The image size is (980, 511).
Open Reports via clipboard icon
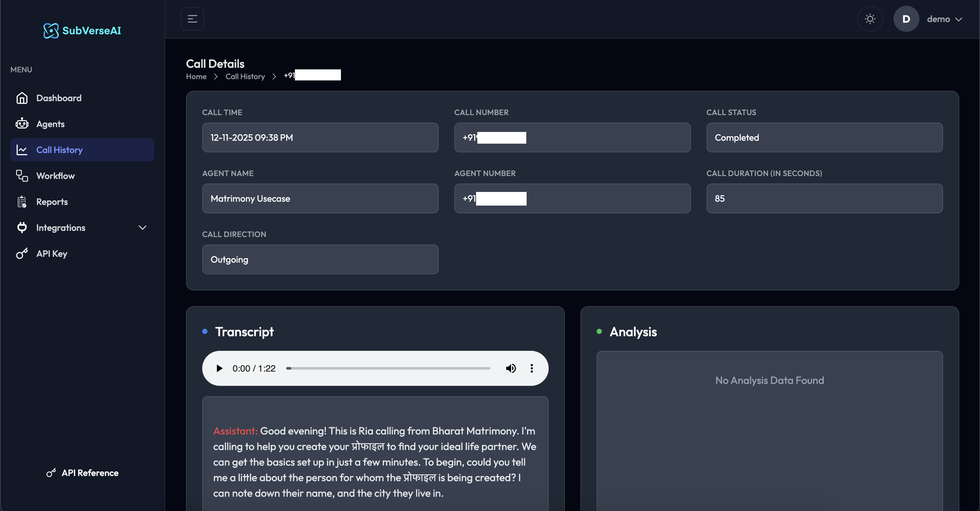22,202
